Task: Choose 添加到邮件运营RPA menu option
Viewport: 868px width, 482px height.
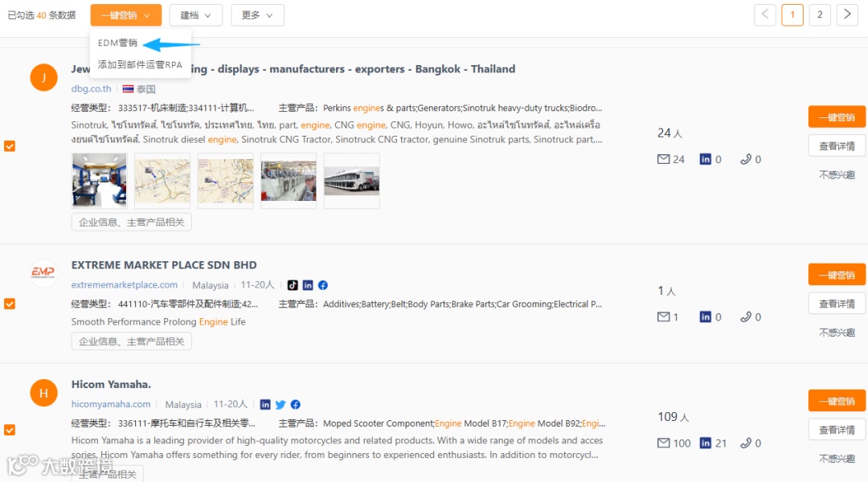Action: pyautogui.click(x=140, y=65)
